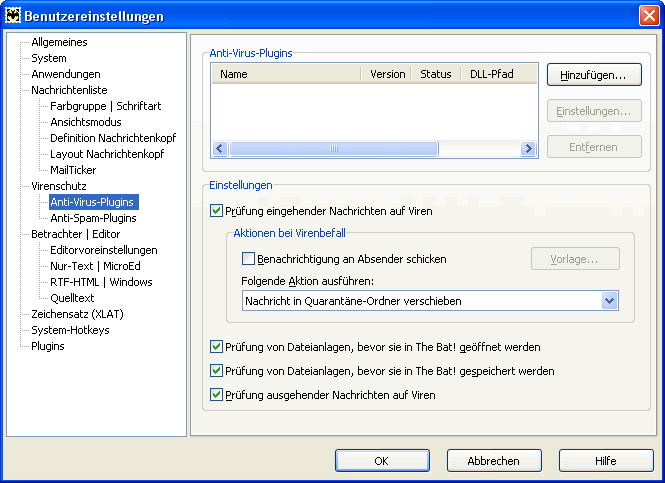Open MailTicker settings
Image resolution: width=665 pixels, height=483 pixels.
(73, 170)
